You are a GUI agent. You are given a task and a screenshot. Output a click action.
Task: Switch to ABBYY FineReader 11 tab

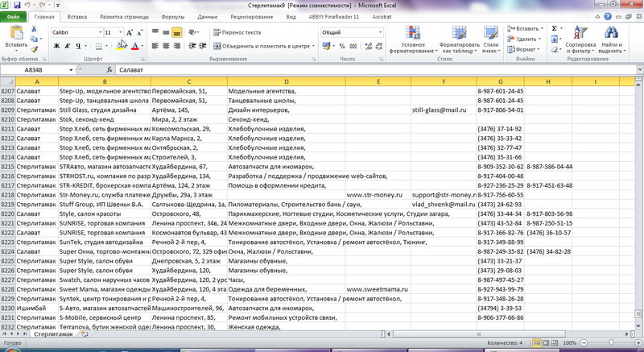(x=334, y=17)
